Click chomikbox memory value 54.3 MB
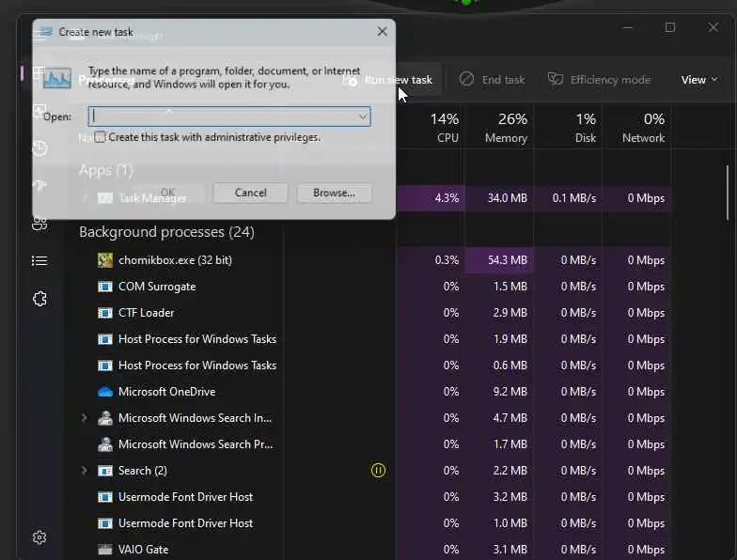The image size is (737, 560). [x=508, y=260]
